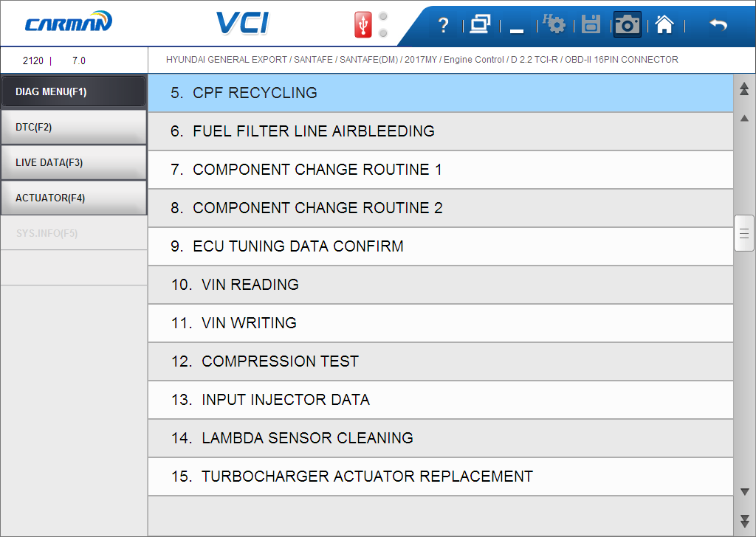
Task: Select the ACTUATOR(F4) button
Action: pyautogui.click(x=74, y=198)
